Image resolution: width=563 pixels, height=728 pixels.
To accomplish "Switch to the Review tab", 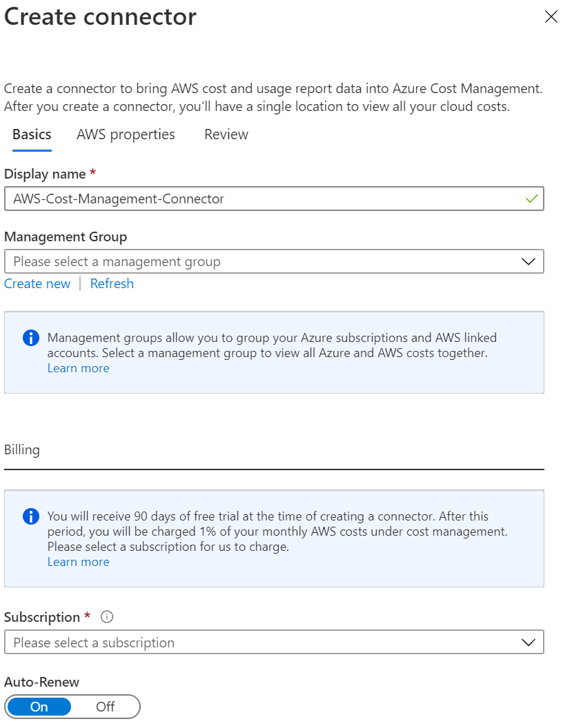I will pyautogui.click(x=226, y=134).
